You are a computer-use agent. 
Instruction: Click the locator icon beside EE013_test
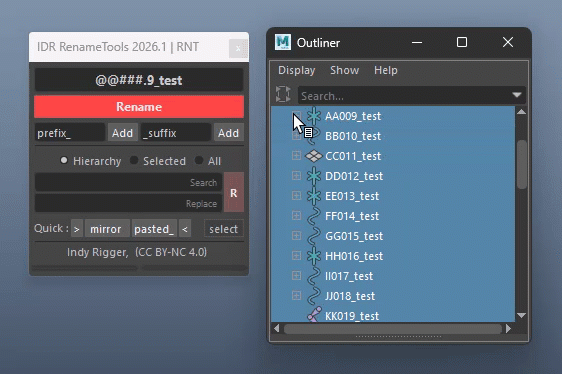[314, 196]
